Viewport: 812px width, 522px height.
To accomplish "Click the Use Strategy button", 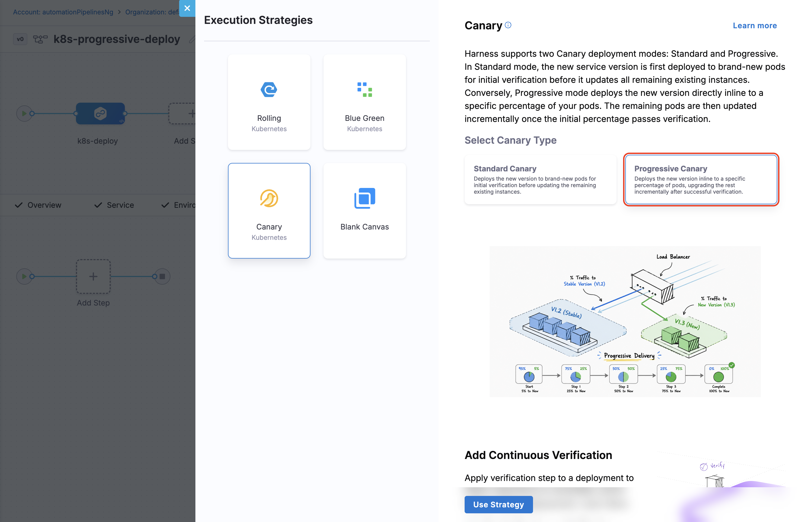I will (x=499, y=504).
